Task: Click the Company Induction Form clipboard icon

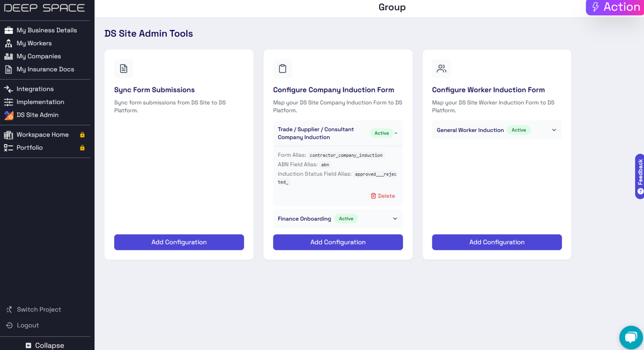Action: click(283, 69)
